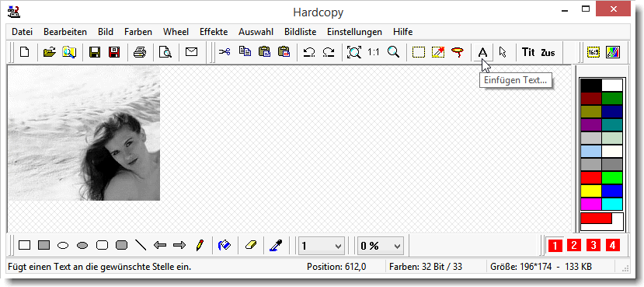Click the red floppy Save As icon

point(113,52)
